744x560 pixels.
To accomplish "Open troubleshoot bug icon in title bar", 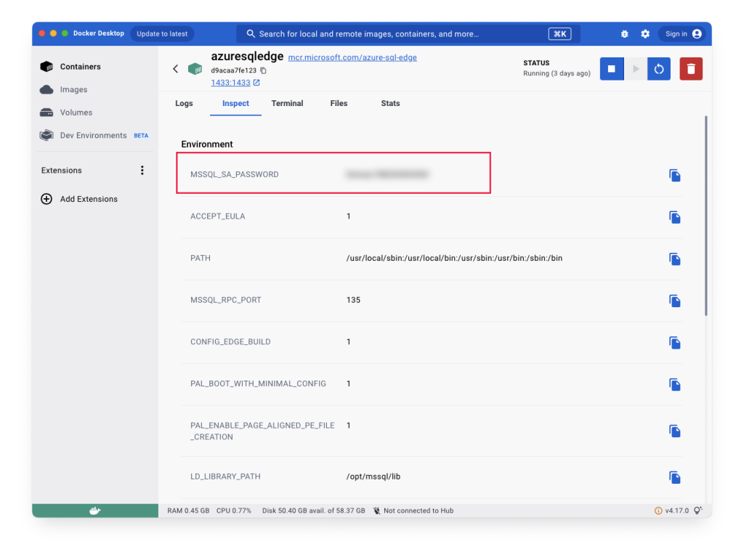I will tap(624, 33).
